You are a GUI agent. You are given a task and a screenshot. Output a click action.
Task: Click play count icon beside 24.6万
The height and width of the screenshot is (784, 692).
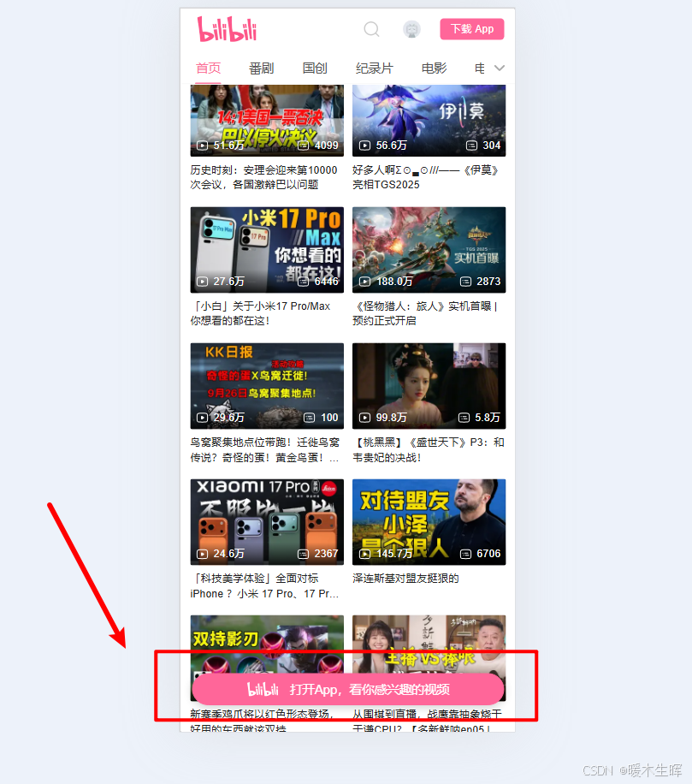[x=203, y=554]
